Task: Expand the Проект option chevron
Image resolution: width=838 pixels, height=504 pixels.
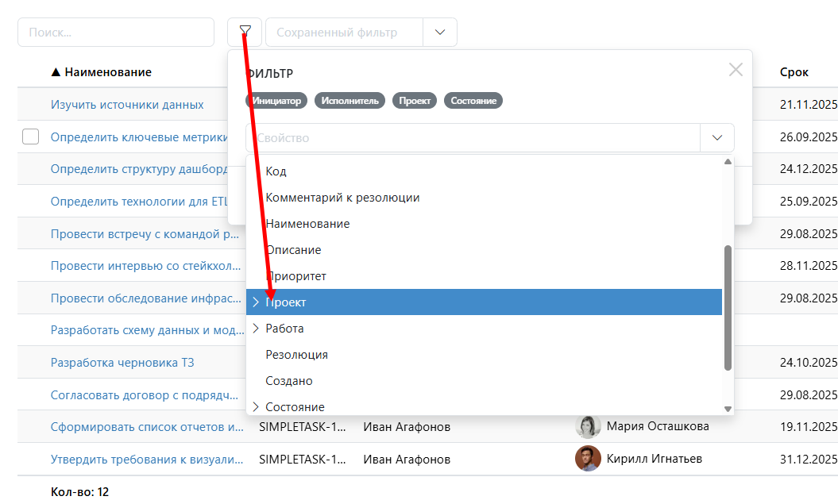Action: (256, 302)
